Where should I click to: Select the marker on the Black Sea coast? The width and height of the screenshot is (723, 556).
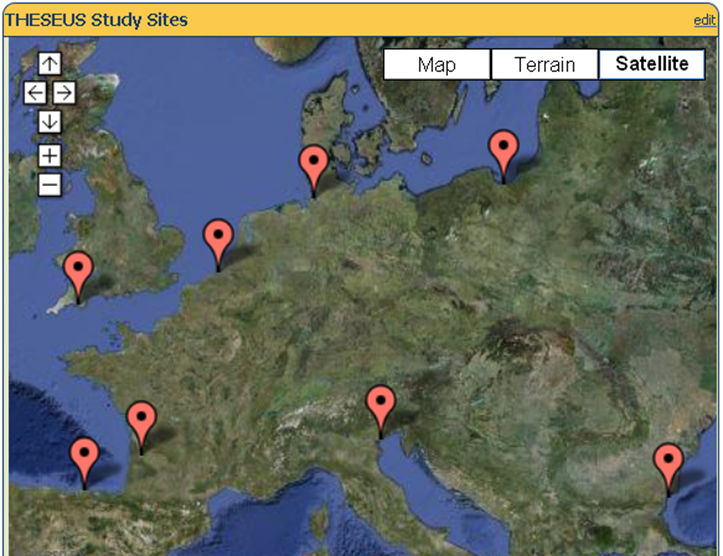point(668,465)
